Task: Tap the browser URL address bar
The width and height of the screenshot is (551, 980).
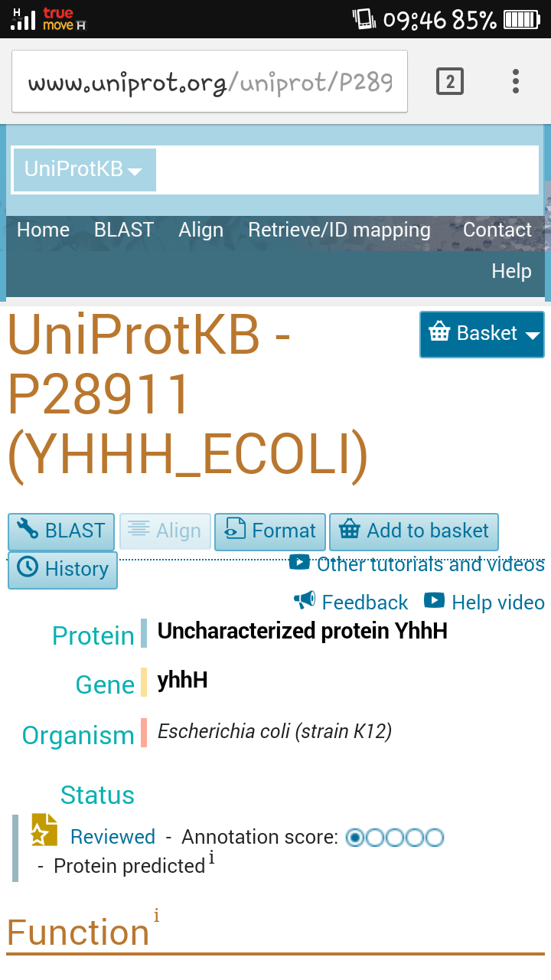Action: pyautogui.click(x=210, y=82)
